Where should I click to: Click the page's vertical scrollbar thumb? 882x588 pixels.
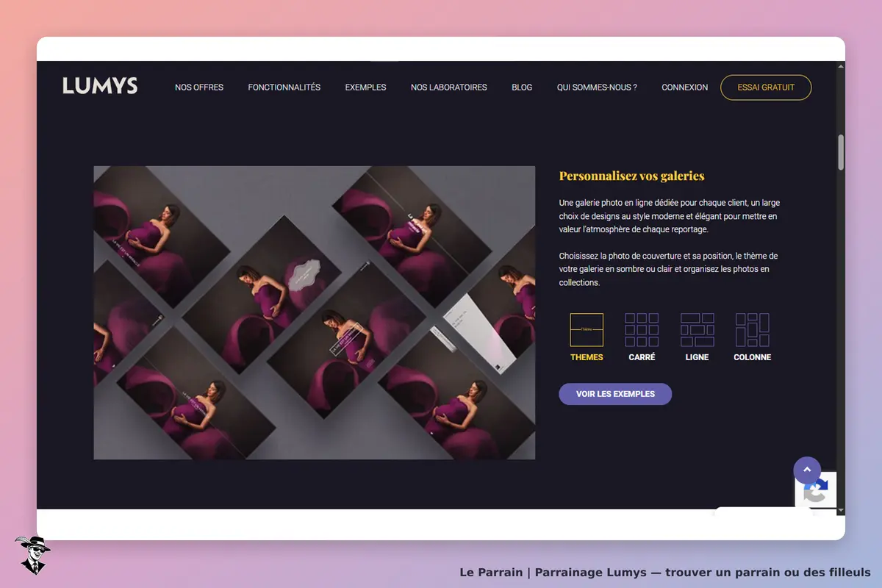click(x=841, y=151)
